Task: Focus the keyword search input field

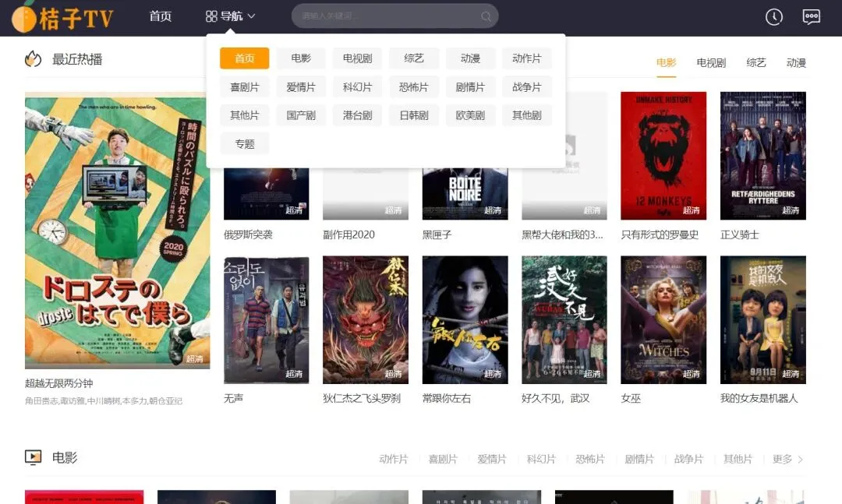Action: [394, 16]
